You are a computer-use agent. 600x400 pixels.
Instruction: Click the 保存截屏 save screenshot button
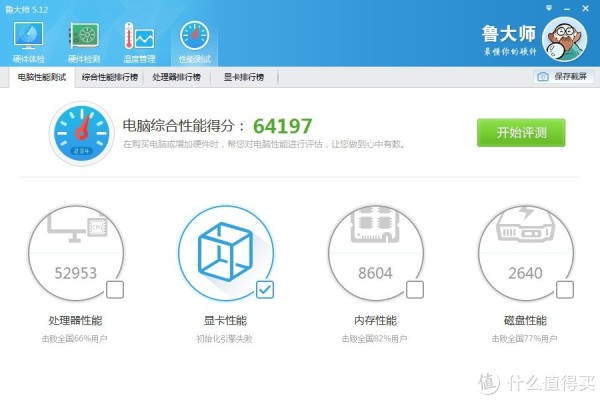[x=564, y=77]
